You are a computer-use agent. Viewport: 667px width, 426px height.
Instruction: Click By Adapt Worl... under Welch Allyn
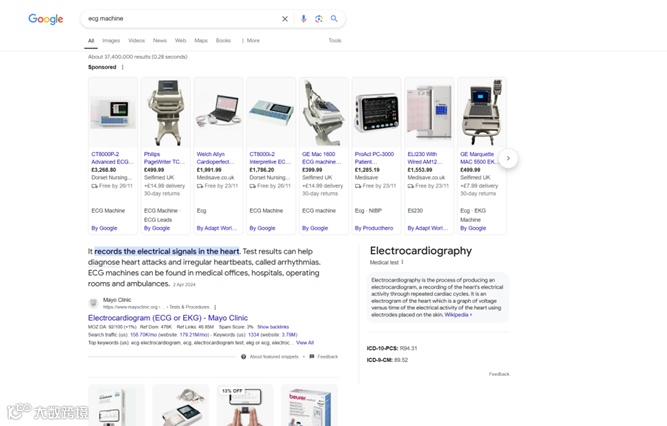[x=216, y=228]
